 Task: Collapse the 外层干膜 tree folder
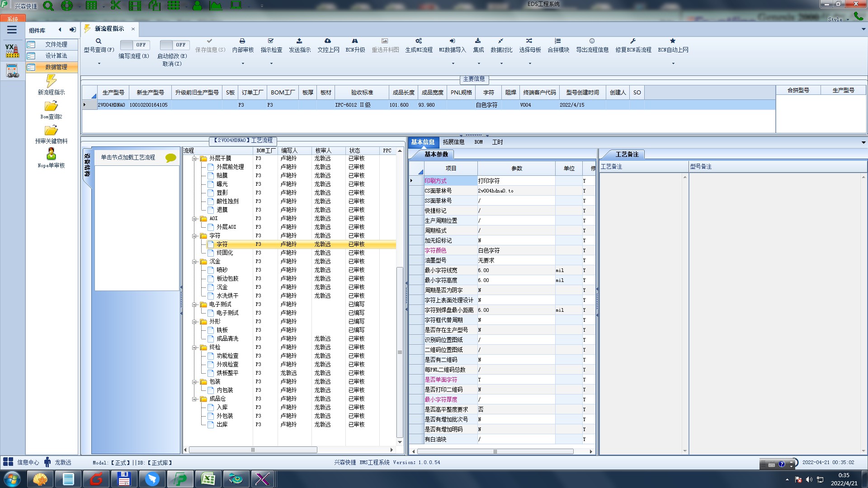[x=194, y=159]
